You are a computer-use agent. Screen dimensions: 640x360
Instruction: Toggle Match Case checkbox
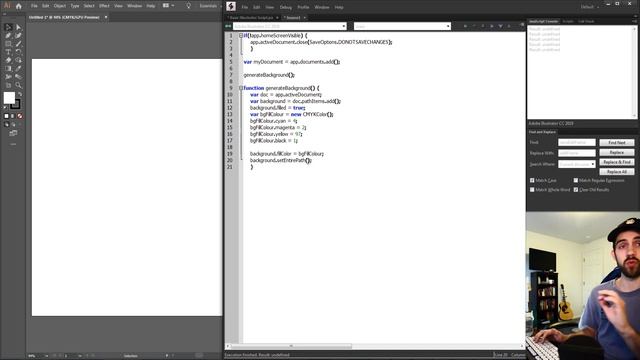coord(532,180)
